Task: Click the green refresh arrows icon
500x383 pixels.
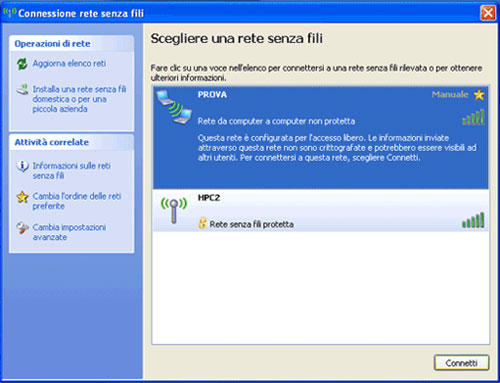Action: tap(22, 64)
